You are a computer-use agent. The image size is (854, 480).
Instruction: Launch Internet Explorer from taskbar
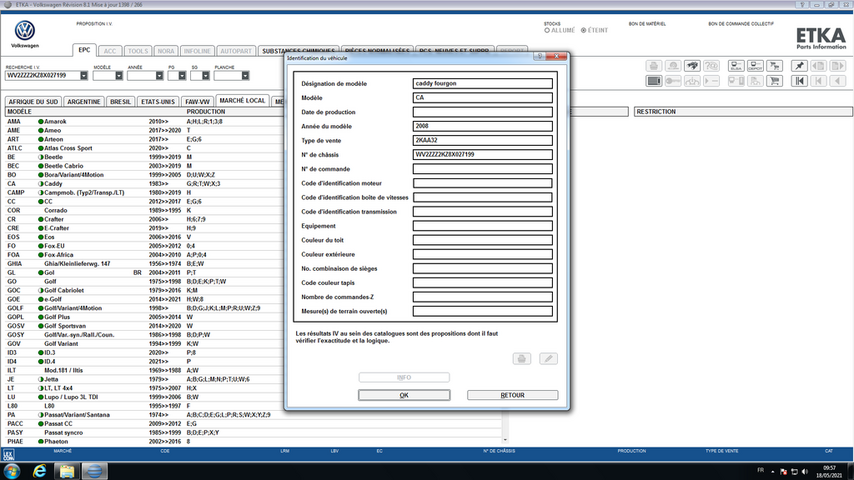(39, 471)
